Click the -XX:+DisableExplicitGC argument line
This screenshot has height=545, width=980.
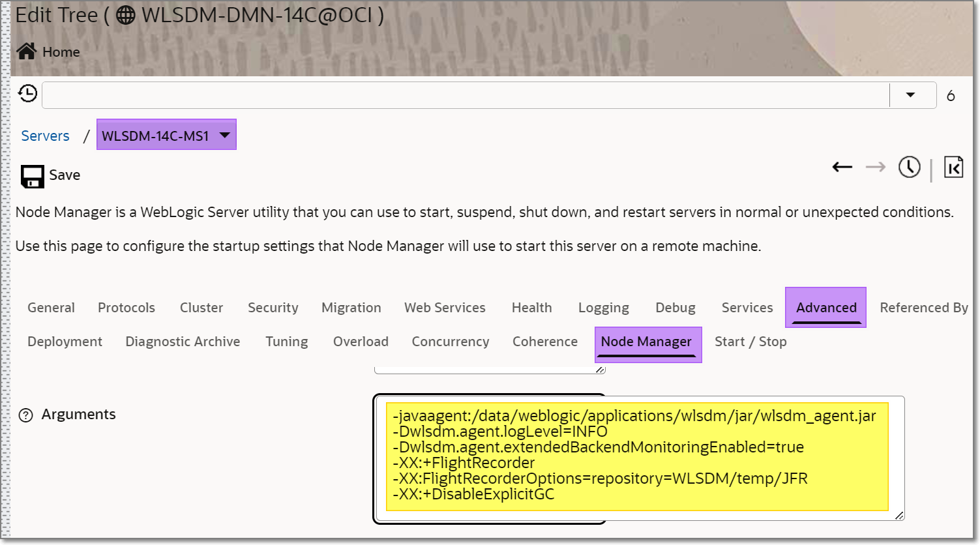(x=473, y=494)
